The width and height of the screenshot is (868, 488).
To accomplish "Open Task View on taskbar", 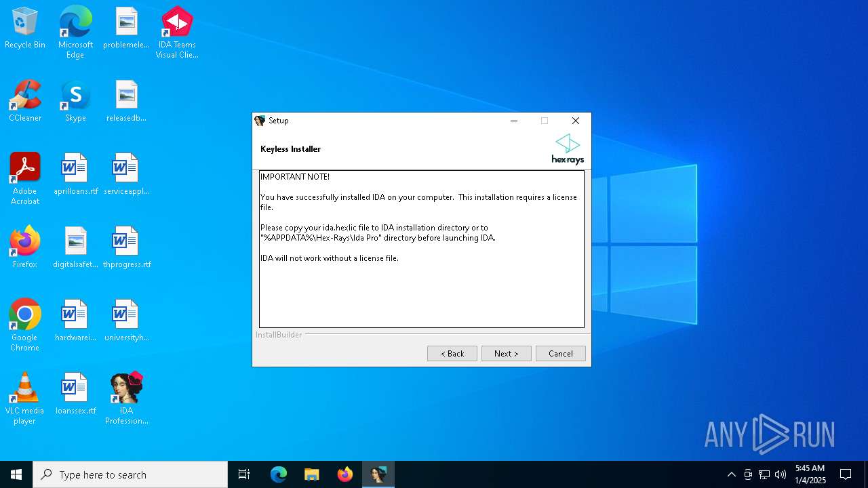I will pyautogui.click(x=244, y=474).
